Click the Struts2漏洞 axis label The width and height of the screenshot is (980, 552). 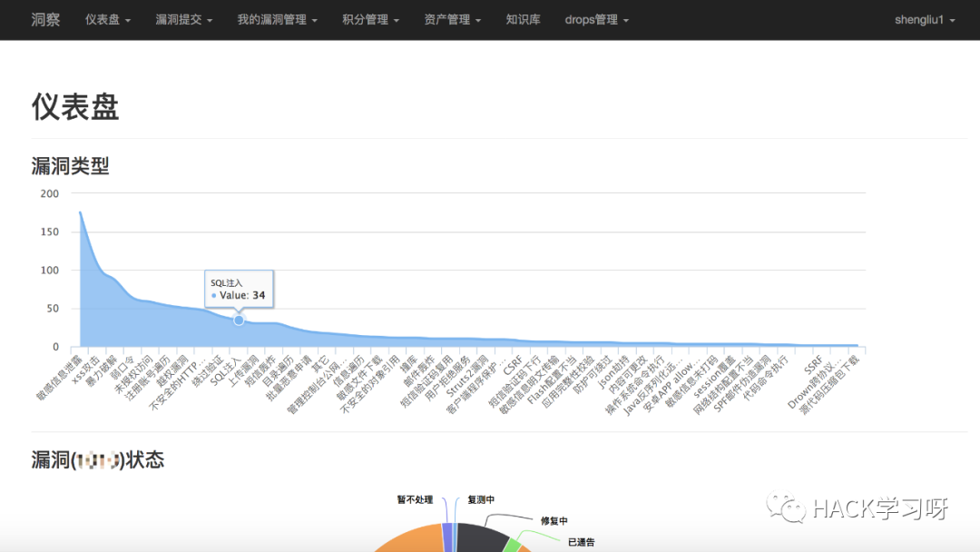point(467,376)
